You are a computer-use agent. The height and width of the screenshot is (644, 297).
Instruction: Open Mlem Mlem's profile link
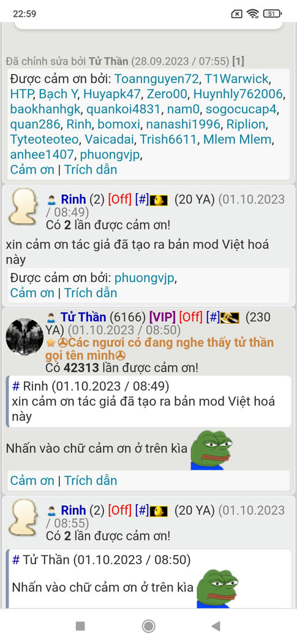[x=238, y=139]
